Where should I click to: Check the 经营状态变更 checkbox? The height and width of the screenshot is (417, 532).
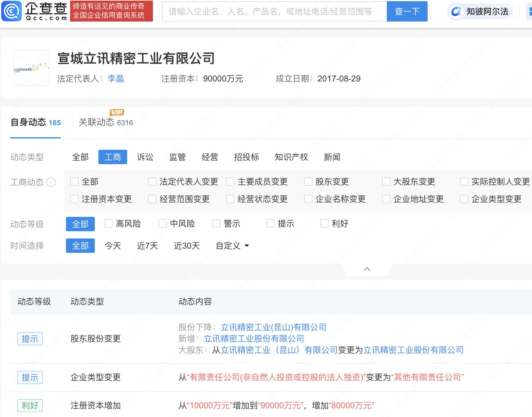point(230,199)
